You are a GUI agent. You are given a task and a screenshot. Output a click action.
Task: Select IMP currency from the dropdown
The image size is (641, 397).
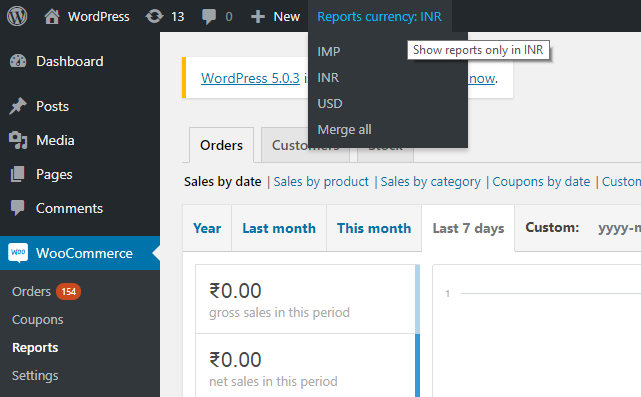click(x=329, y=52)
